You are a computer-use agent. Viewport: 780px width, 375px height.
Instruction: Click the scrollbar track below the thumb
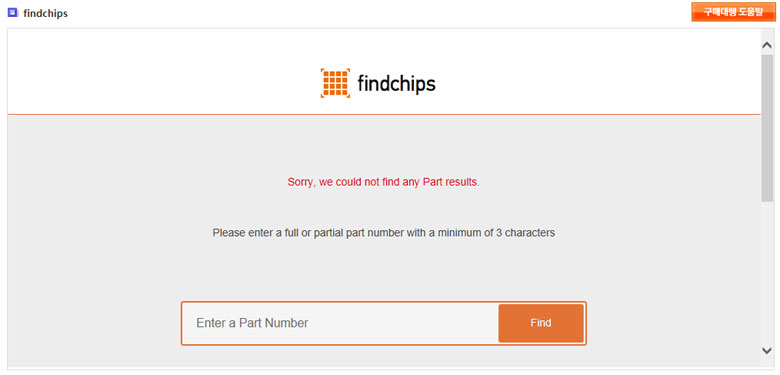pyautogui.click(x=767, y=273)
